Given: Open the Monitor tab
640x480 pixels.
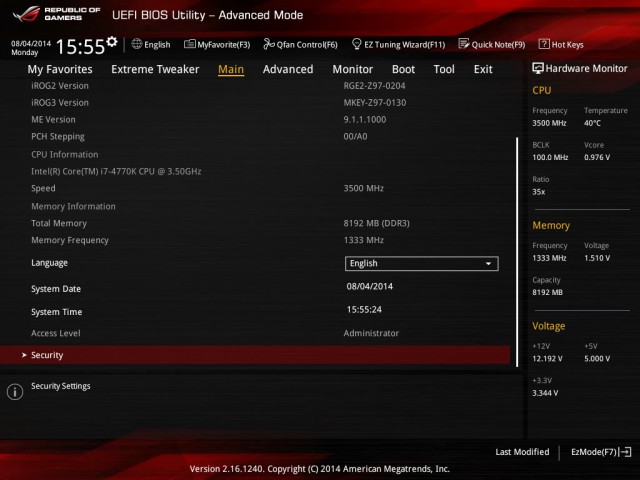Looking at the screenshot, I should tap(353, 69).
